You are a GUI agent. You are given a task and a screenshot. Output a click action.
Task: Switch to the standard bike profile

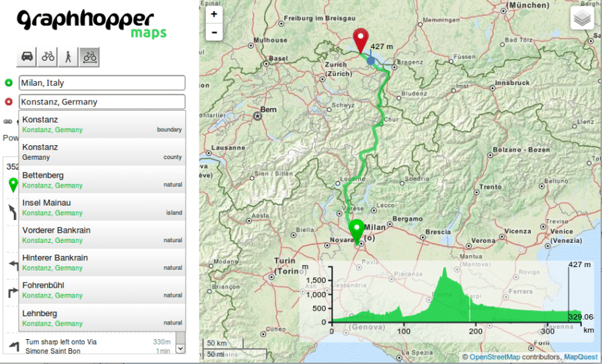point(48,57)
